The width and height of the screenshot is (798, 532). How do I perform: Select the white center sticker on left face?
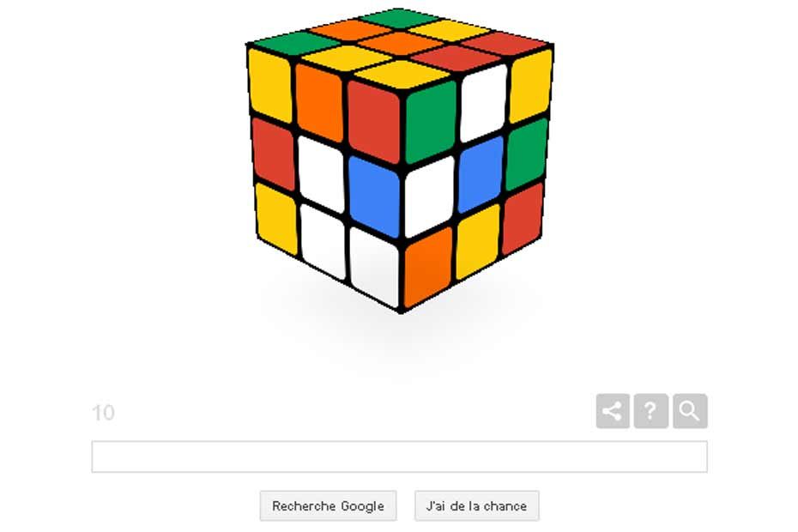pyautogui.click(x=321, y=174)
